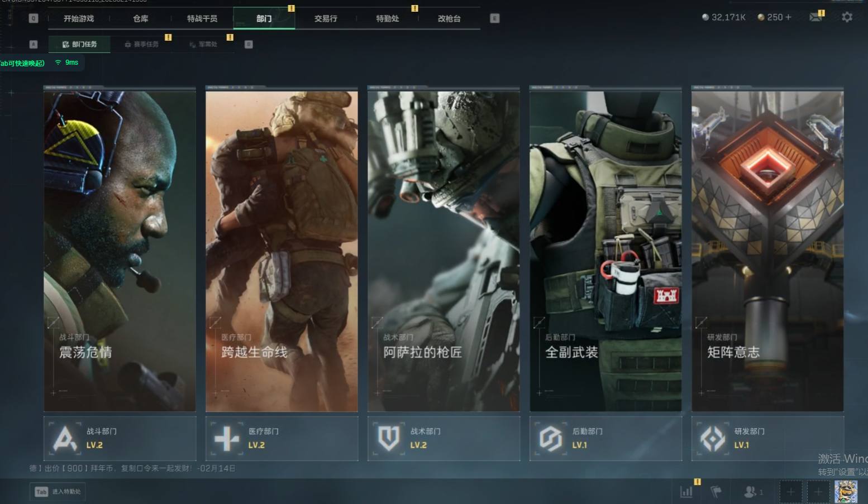Click the second empty squad slot plus
Viewport: 868px width, 504px height.
(818, 492)
